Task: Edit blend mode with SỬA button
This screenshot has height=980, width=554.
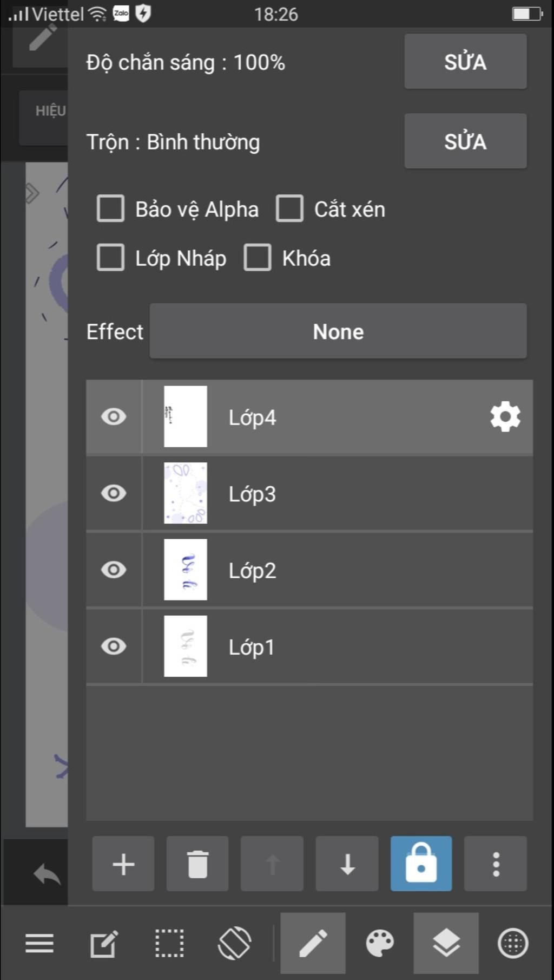Action: (x=465, y=141)
